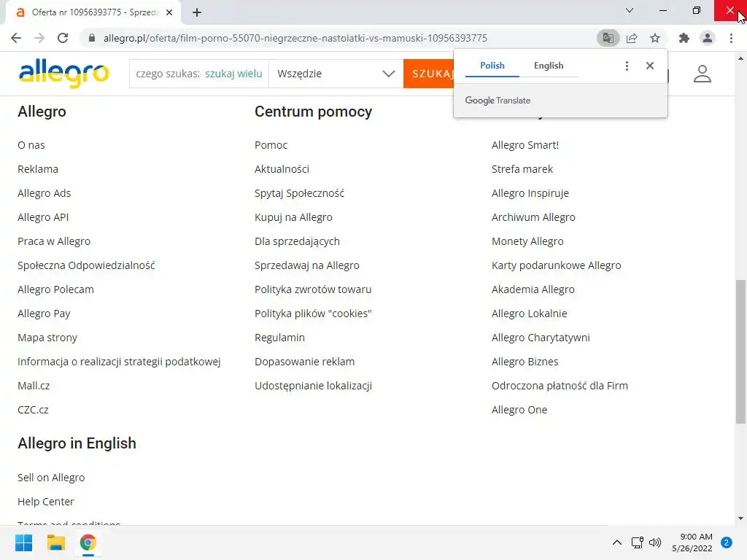Expand the Wszędzie category dropdown

tap(336, 74)
